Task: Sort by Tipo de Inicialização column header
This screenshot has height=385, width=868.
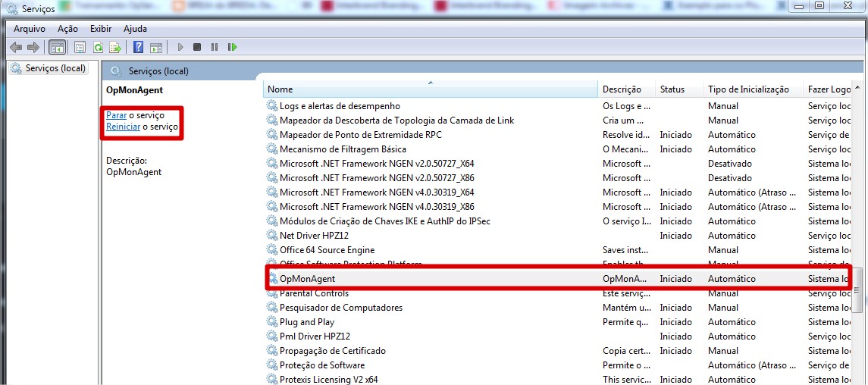Action: 748,89
